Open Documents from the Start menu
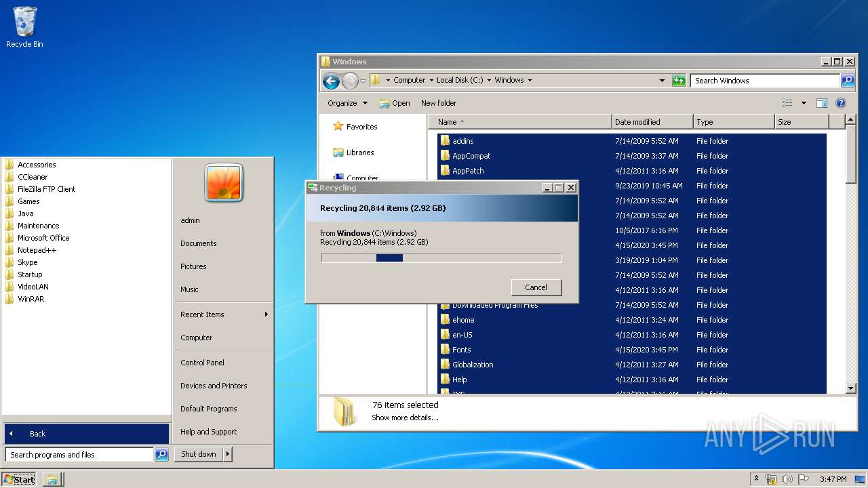Screen dimensions: 868x488 point(199,243)
